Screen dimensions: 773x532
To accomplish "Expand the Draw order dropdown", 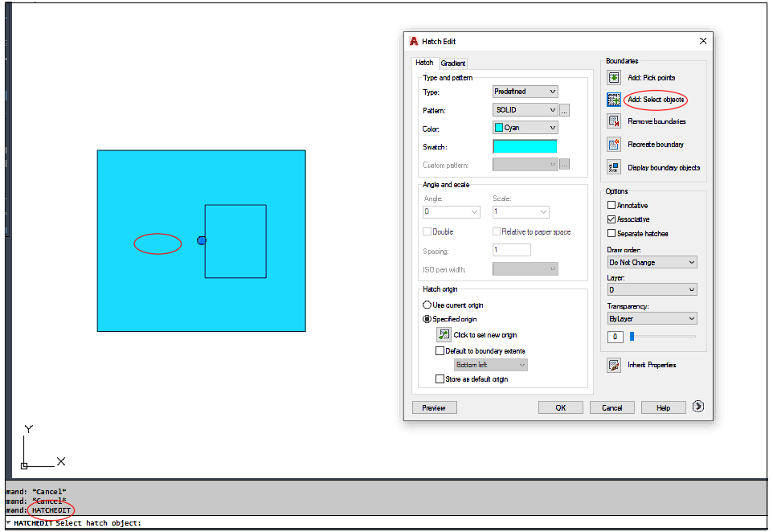I will pos(652,262).
